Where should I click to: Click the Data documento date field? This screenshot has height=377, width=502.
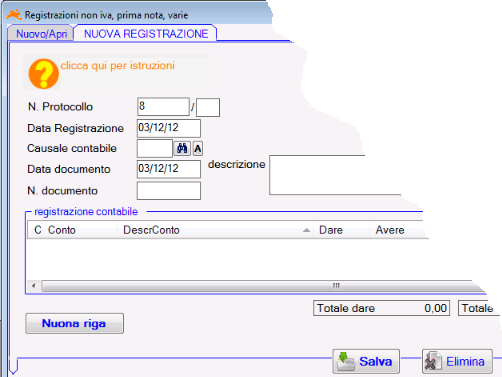169,169
